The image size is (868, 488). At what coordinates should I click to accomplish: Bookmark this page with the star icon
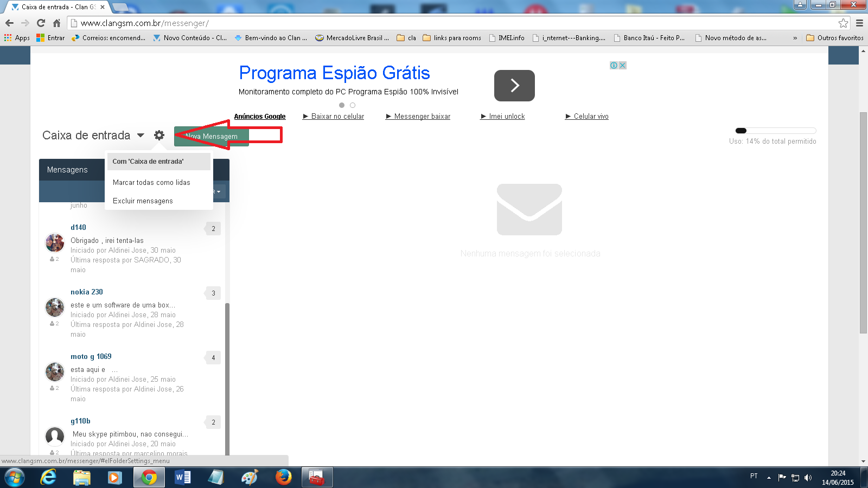(x=843, y=23)
